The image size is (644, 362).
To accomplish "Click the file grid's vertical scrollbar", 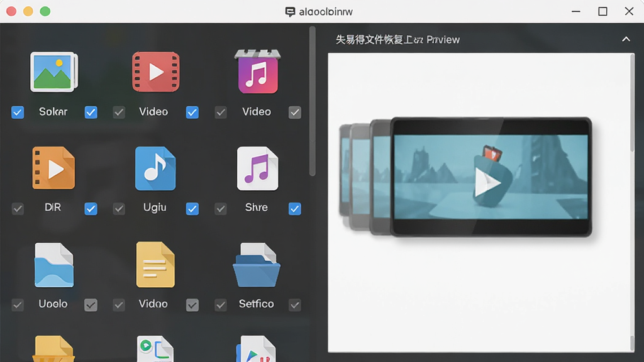I will click(313, 101).
